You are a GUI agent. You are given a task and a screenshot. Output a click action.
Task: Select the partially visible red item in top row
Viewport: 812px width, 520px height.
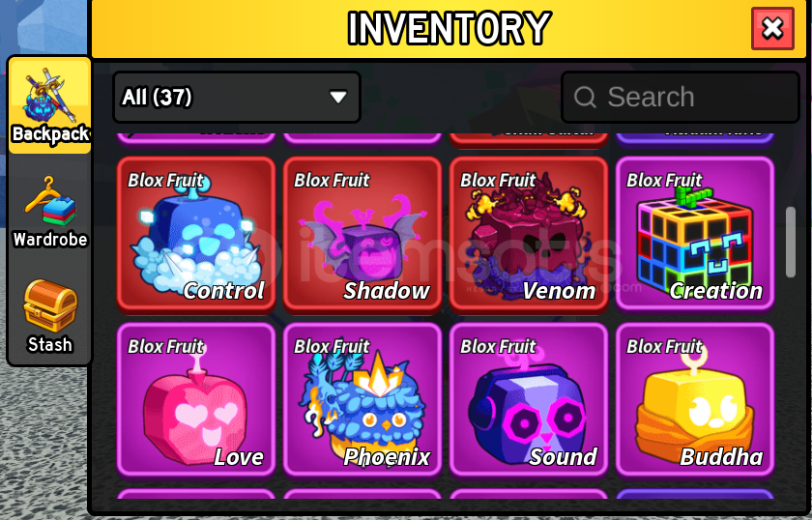[x=528, y=138]
